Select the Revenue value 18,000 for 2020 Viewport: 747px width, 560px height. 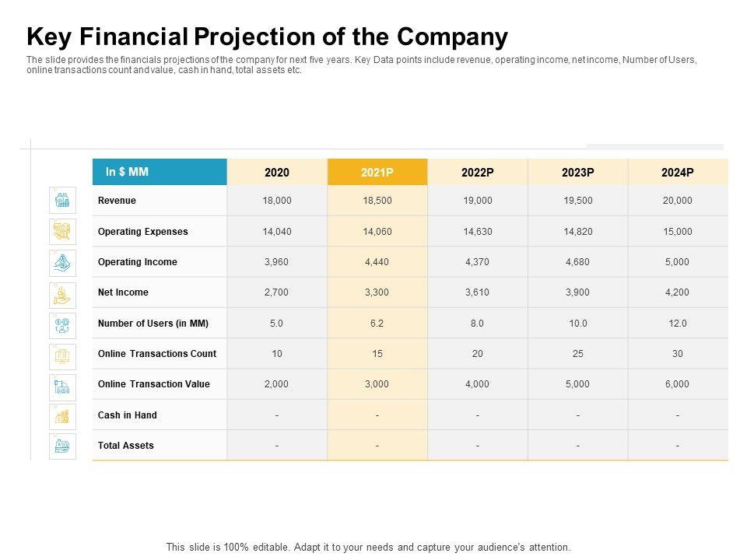coord(277,201)
